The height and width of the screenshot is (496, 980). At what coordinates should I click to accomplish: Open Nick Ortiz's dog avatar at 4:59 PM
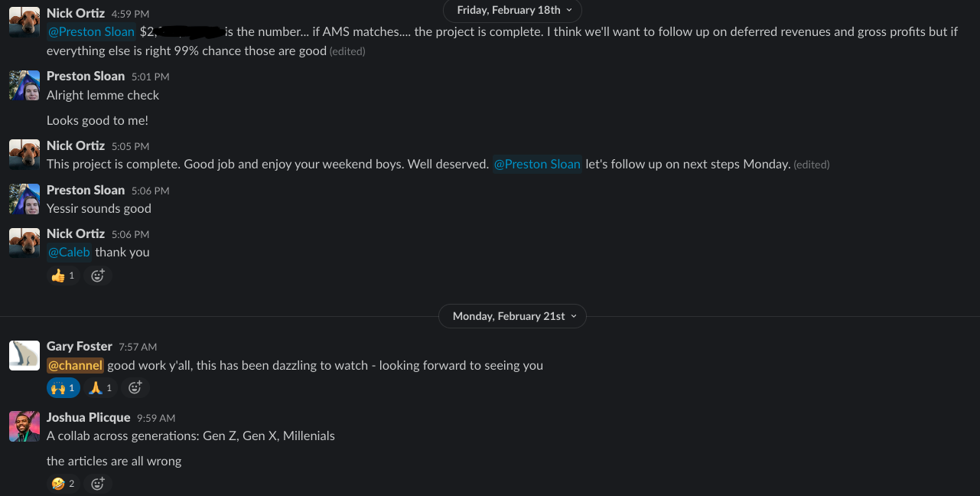pyautogui.click(x=24, y=22)
